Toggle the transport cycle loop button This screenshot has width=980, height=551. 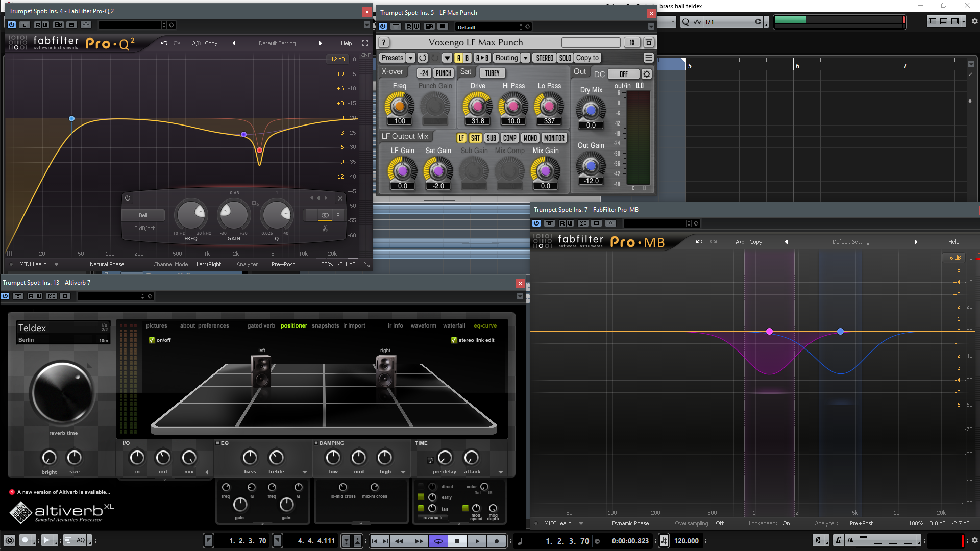(x=438, y=541)
